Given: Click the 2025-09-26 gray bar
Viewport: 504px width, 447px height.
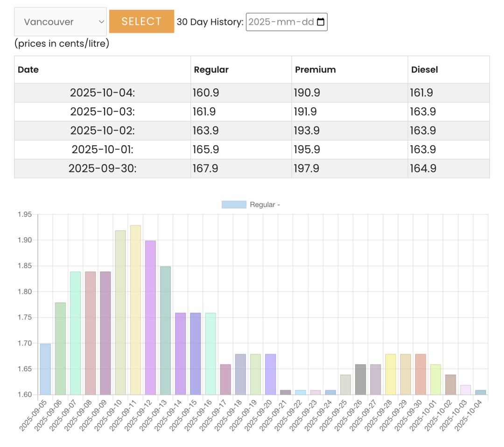Looking at the screenshot, I should [x=360, y=379].
